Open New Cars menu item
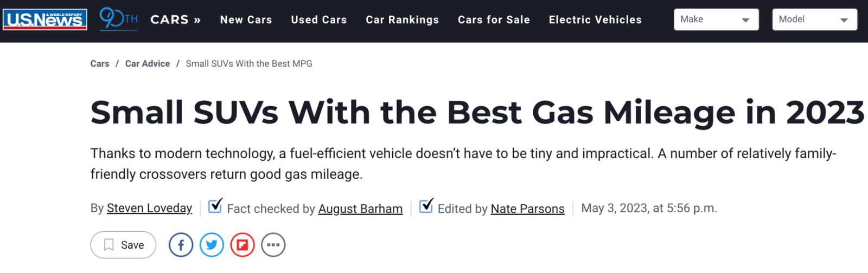The image size is (868, 273). (246, 20)
